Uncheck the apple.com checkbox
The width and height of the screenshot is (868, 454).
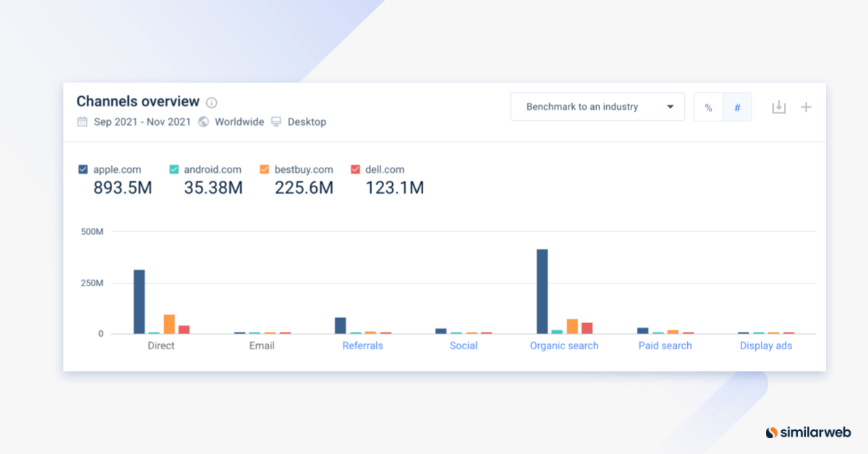(83, 169)
